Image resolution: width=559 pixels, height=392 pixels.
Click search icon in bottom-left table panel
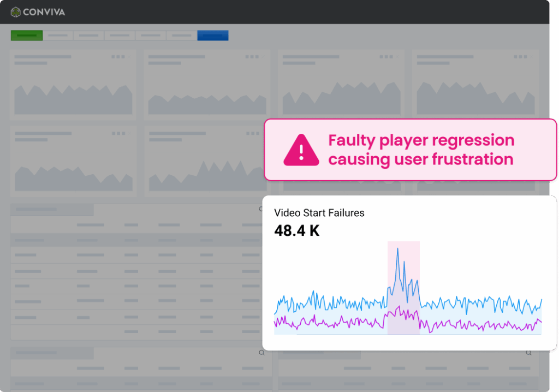(261, 353)
